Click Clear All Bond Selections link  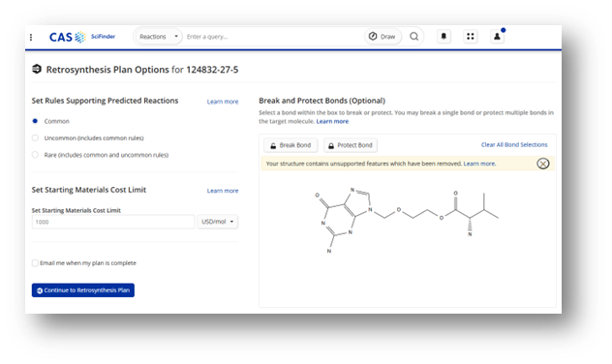[514, 145]
